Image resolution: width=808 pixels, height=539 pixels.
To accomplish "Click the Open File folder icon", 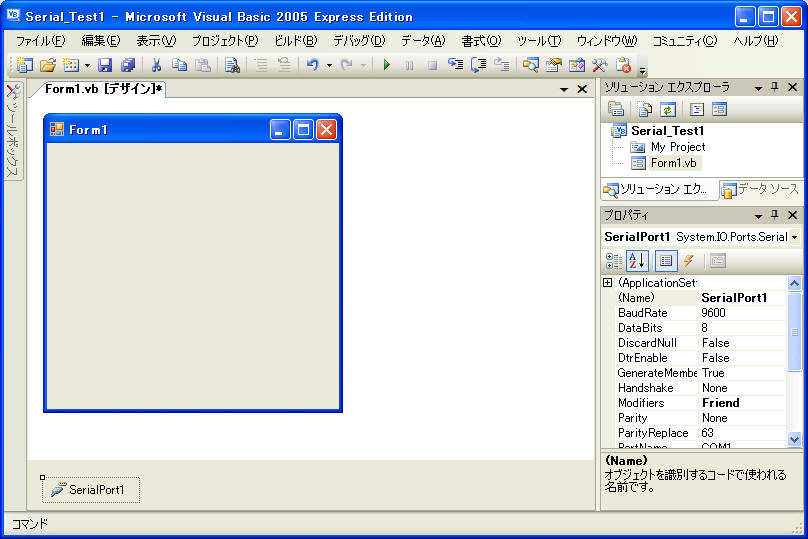I will [x=48, y=65].
